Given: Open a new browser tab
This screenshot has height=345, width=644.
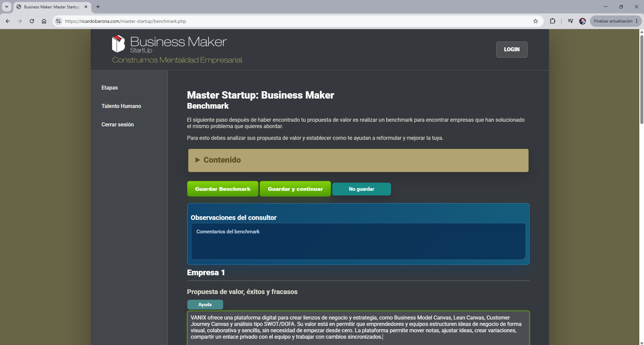Looking at the screenshot, I should [x=98, y=7].
